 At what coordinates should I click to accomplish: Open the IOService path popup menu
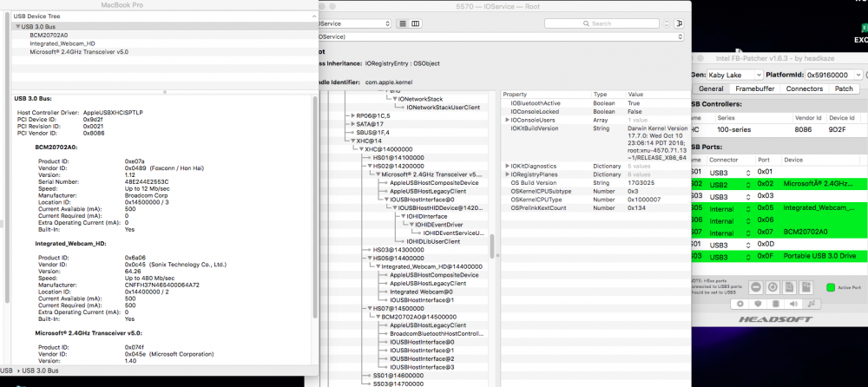[501, 36]
